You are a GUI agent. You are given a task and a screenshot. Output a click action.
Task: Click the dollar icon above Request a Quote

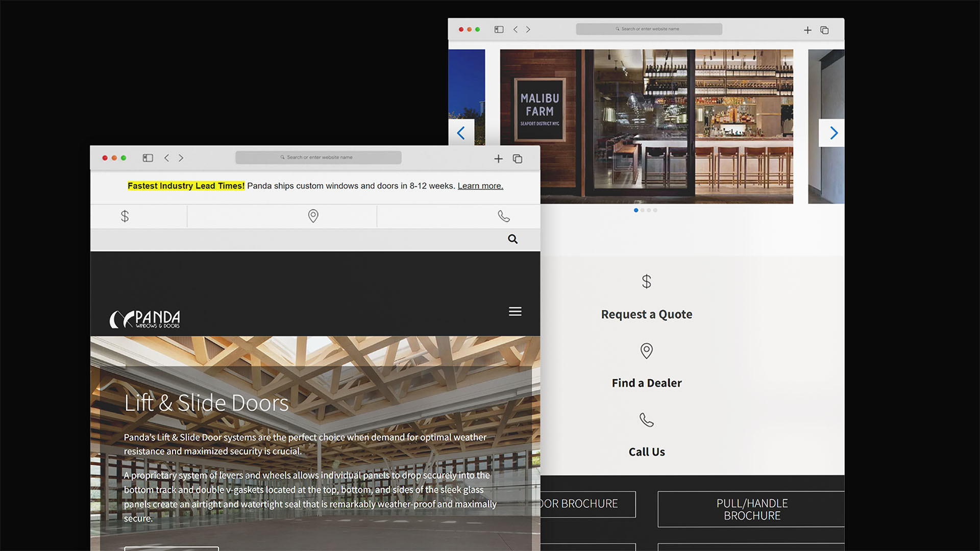[x=647, y=281]
